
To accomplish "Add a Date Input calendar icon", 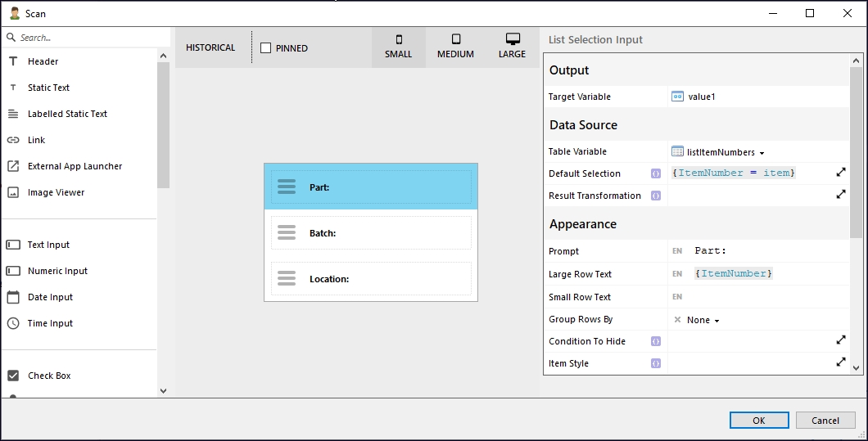I will (13, 297).
